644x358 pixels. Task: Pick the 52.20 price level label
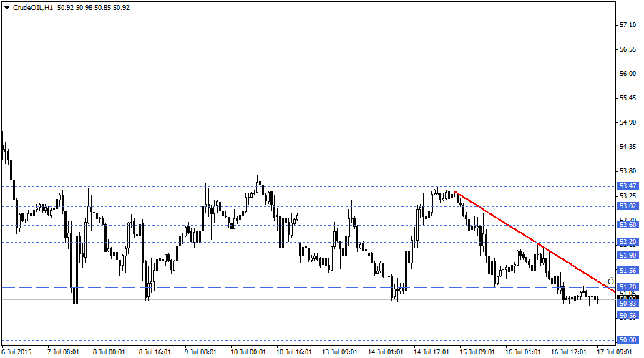(x=627, y=242)
